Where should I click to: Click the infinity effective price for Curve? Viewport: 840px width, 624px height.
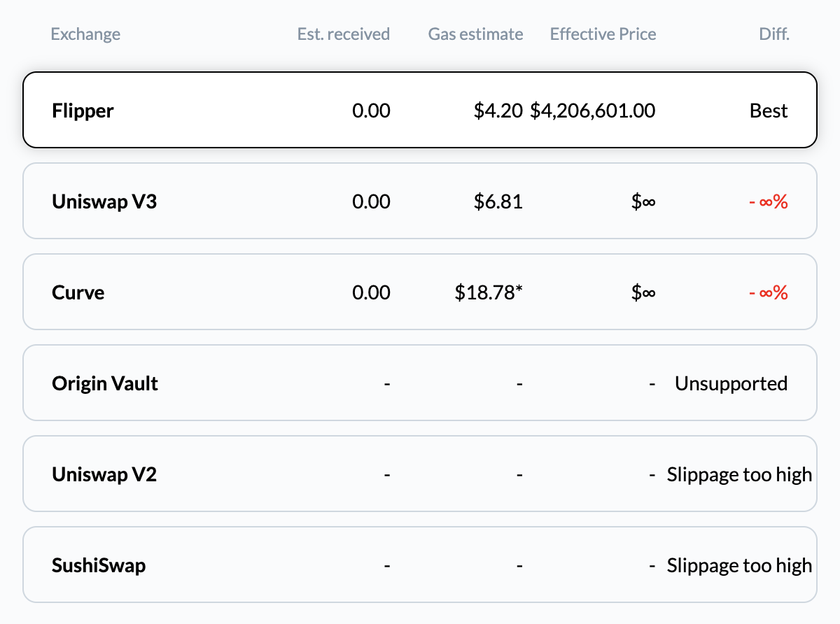tap(643, 292)
